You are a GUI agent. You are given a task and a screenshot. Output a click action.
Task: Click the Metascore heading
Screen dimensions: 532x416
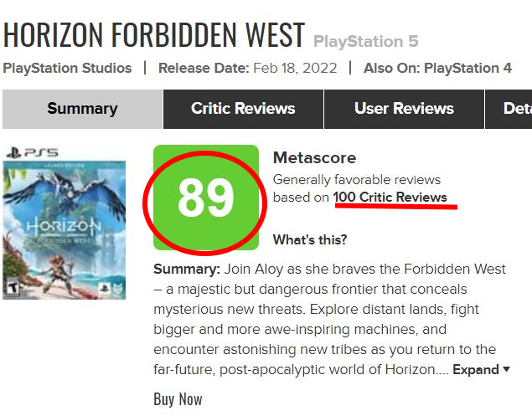pos(314,158)
